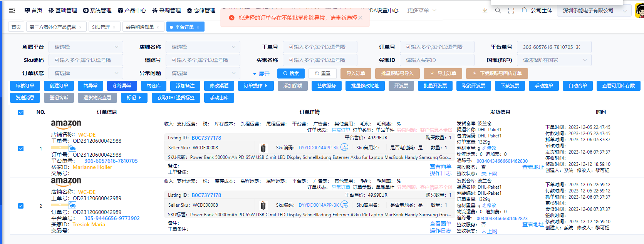Close the error alert with X icon
Image resolution: width=644 pixels, height=244 pixels.
click(361, 18)
